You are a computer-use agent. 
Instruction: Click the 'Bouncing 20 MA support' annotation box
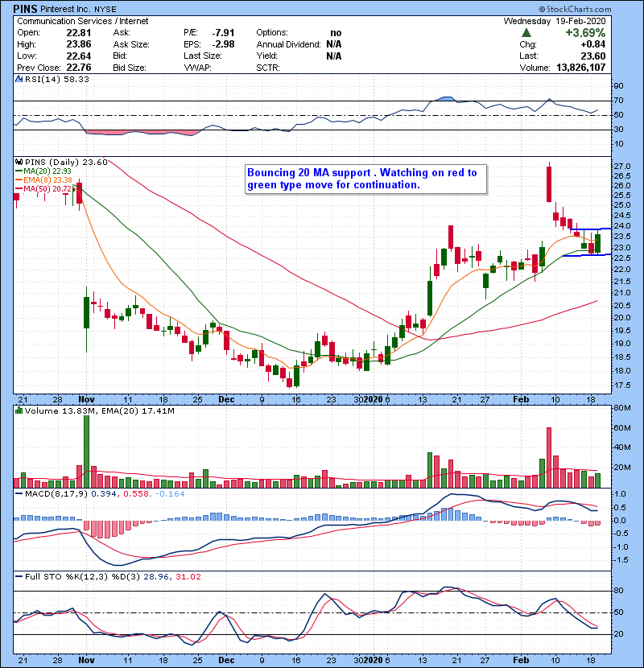(365, 179)
